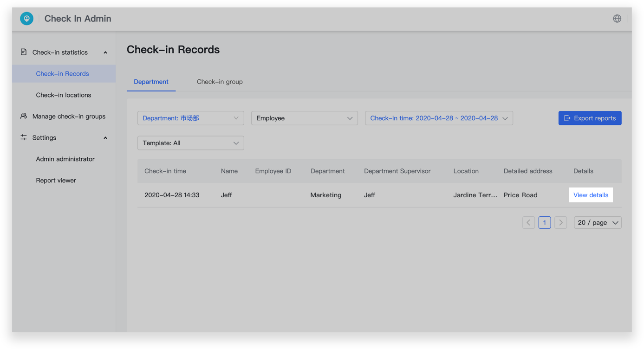Click the Detailed address column header

click(528, 171)
